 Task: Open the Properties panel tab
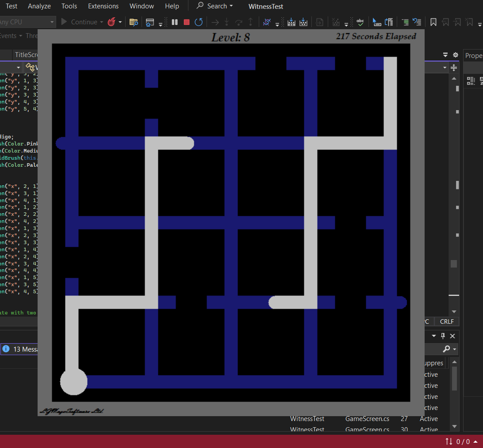474,55
